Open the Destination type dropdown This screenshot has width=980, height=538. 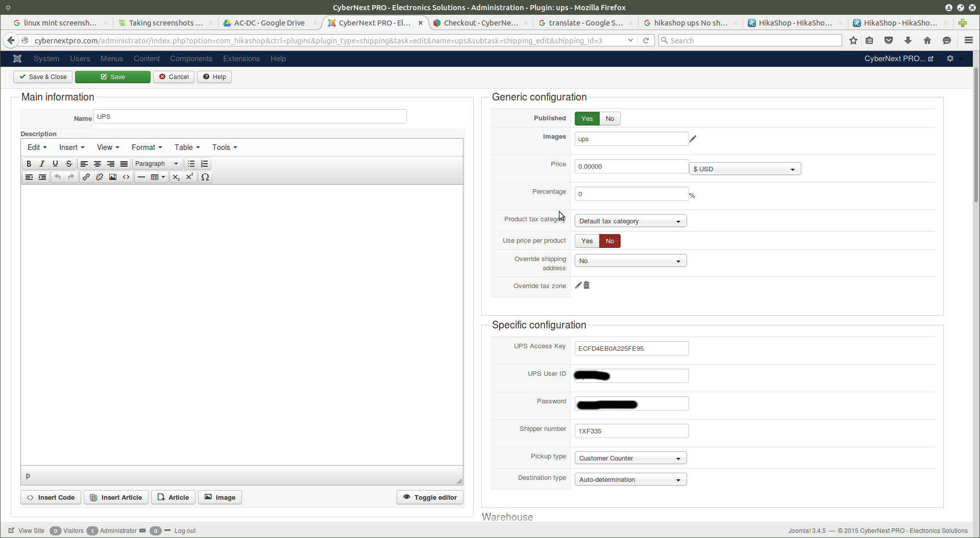click(x=630, y=479)
